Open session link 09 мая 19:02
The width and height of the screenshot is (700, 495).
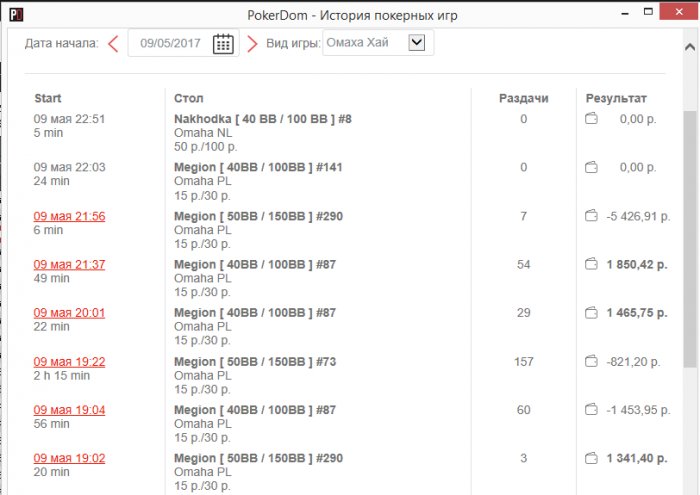(x=69, y=458)
